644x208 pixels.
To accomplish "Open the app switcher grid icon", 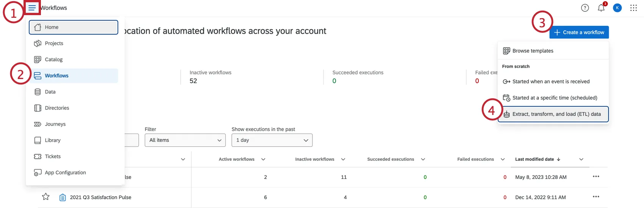I will [x=633, y=8].
